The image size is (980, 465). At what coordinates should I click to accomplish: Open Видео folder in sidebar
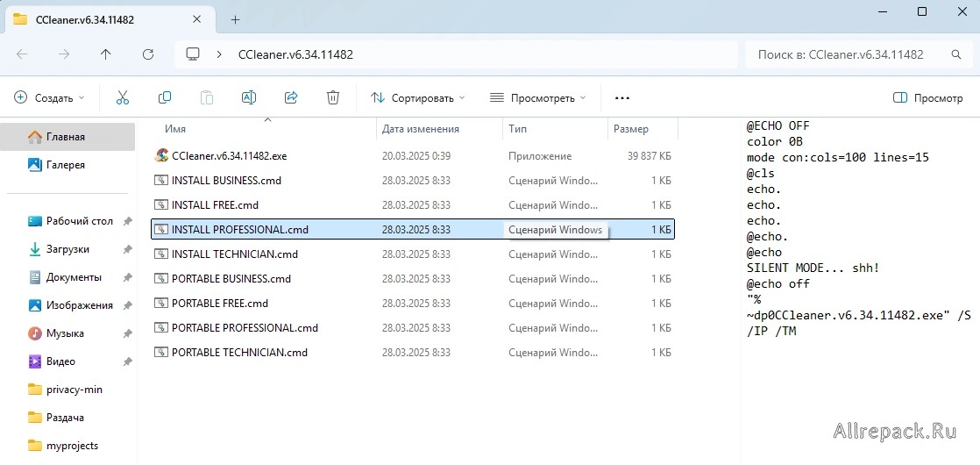[60, 361]
